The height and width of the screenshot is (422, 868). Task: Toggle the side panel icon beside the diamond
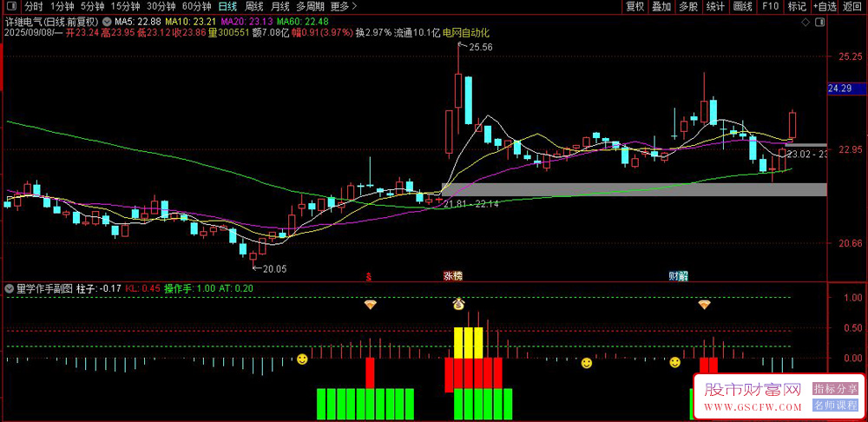pos(820,23)
